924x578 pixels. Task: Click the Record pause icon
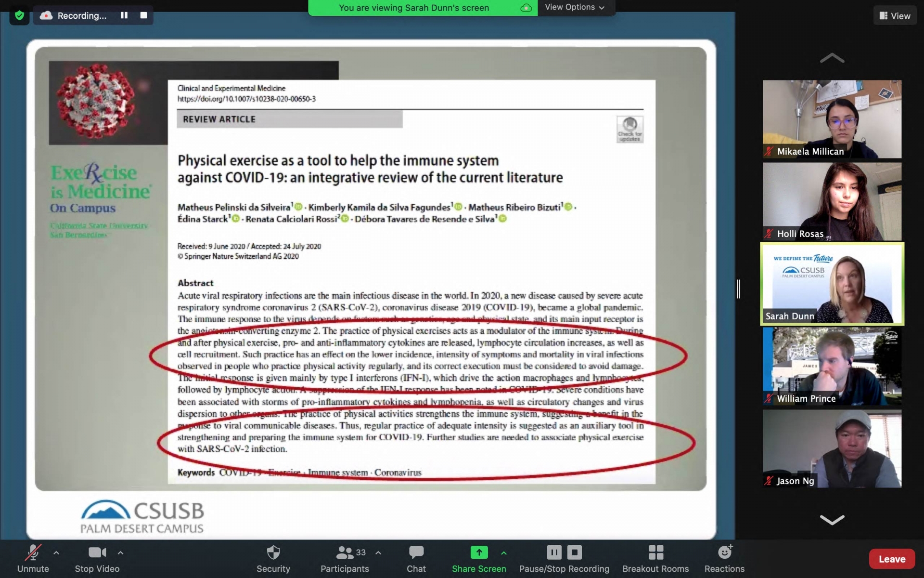123,15
